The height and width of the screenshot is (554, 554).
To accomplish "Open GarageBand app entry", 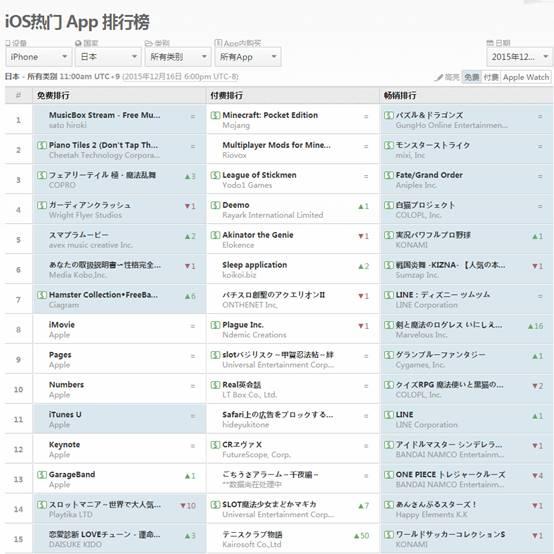I will [72, 475].
